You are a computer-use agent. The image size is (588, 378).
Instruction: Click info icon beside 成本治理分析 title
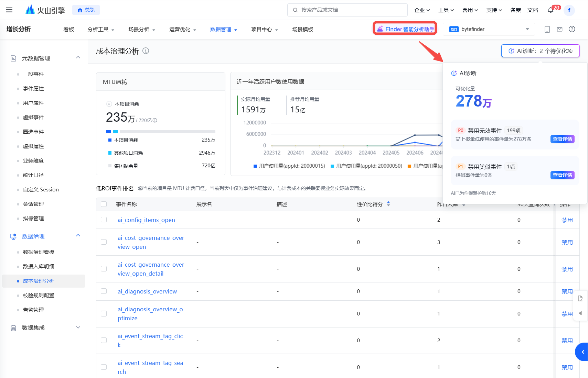[x=146, y=51]
